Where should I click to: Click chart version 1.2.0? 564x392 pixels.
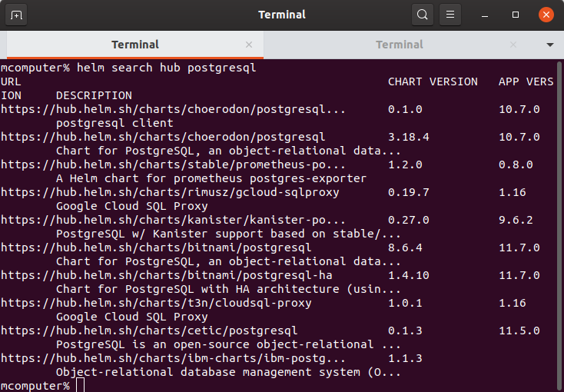[405, 164]
